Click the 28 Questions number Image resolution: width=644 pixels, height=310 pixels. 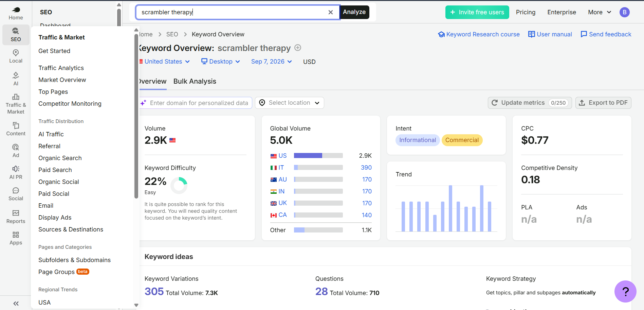(321, 292)
